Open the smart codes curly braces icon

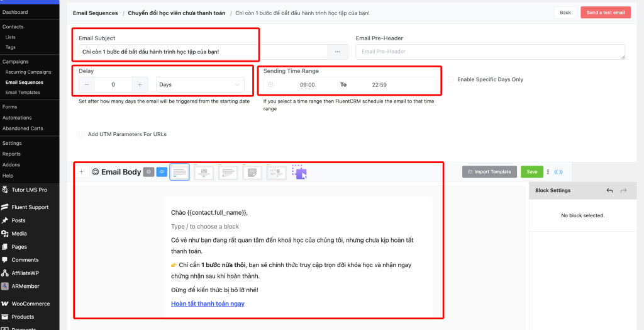point(558,172)
